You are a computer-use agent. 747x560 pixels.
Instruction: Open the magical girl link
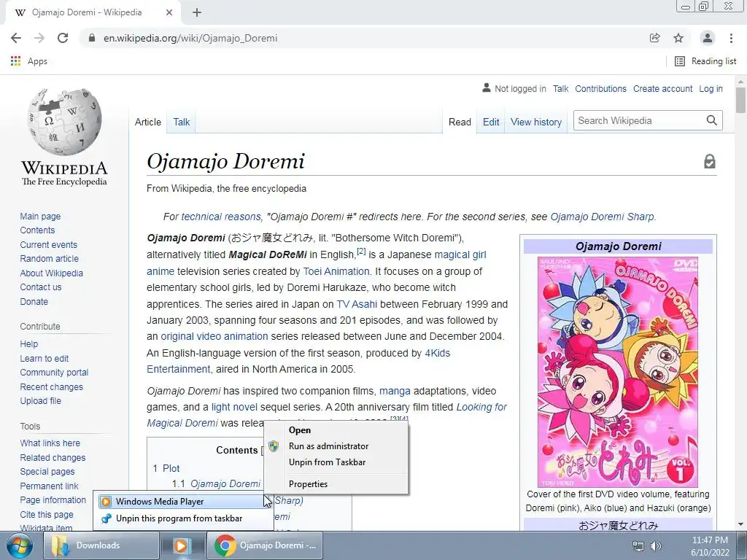pos(460,254)
